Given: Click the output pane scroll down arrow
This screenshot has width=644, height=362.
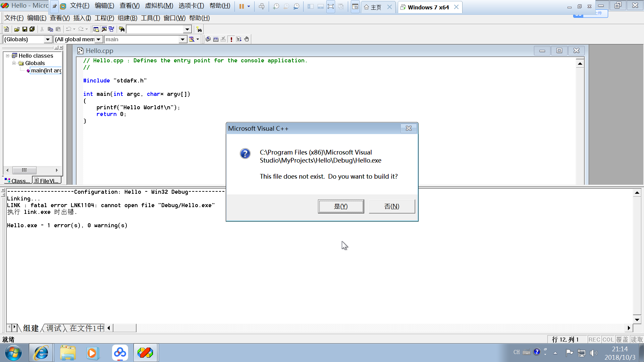Looking at the screenshot, I should 637,320.
